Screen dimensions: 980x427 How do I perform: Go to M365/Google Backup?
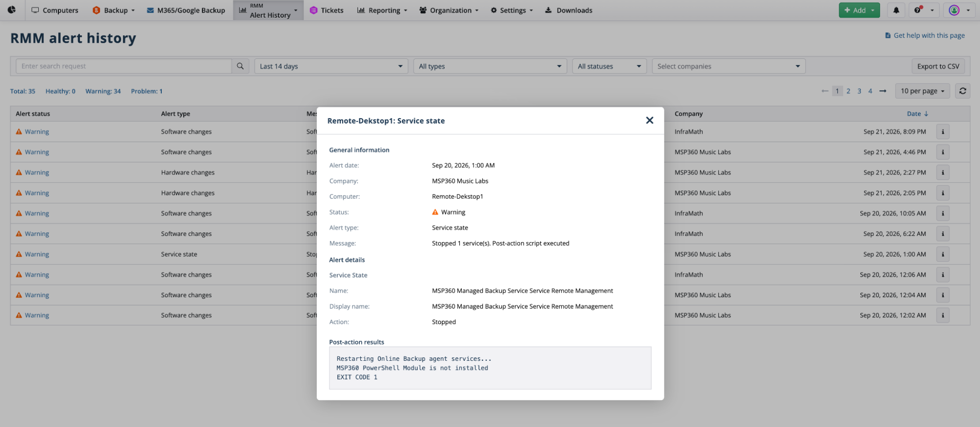pos(186,10)
